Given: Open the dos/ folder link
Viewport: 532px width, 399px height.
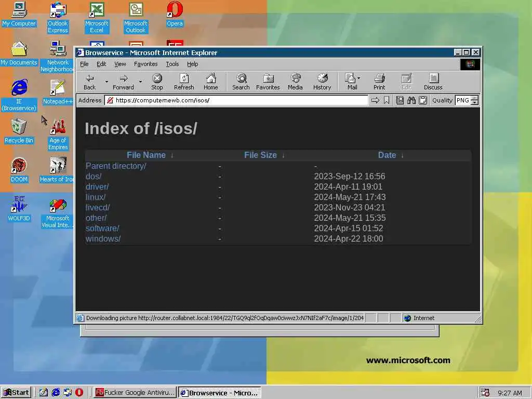Looking at the screenshot, I should 94,177.
